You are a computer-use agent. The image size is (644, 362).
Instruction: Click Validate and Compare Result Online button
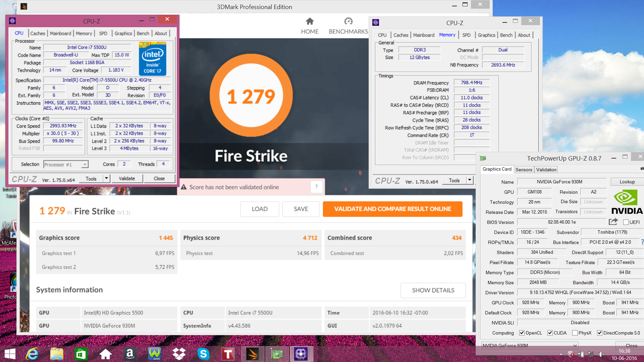(392, 209)
